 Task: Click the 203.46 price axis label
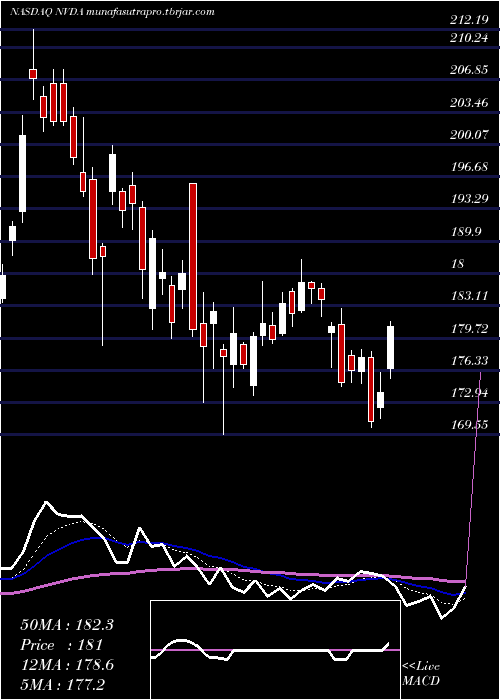[468, 103]
